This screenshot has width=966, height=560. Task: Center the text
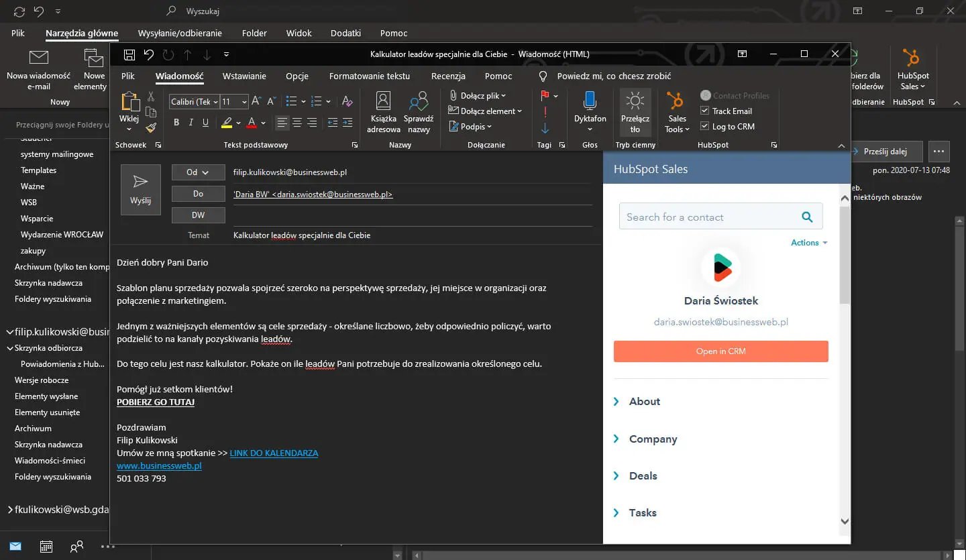click(297, 123)
